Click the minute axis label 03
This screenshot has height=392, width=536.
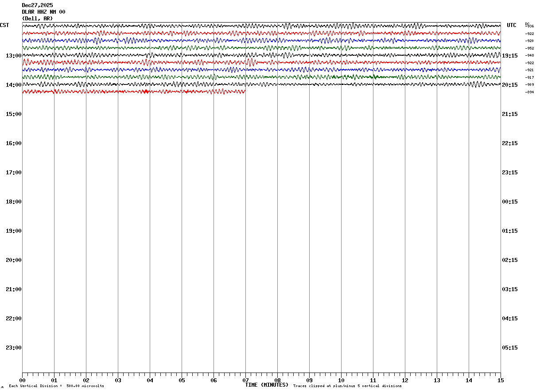point(118,380)
